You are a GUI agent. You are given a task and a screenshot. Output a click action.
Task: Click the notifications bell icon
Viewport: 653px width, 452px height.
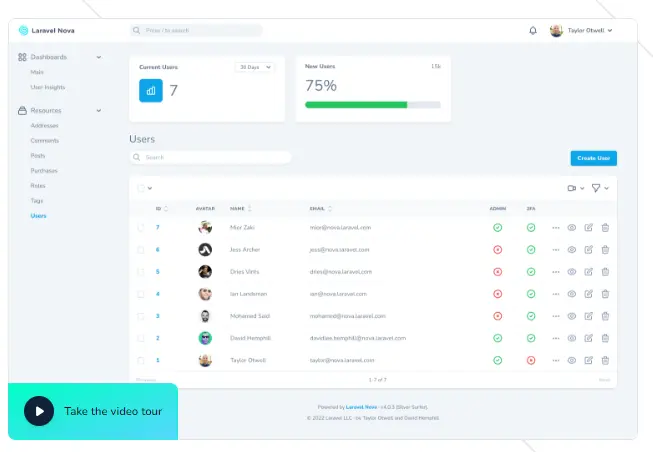533,31
